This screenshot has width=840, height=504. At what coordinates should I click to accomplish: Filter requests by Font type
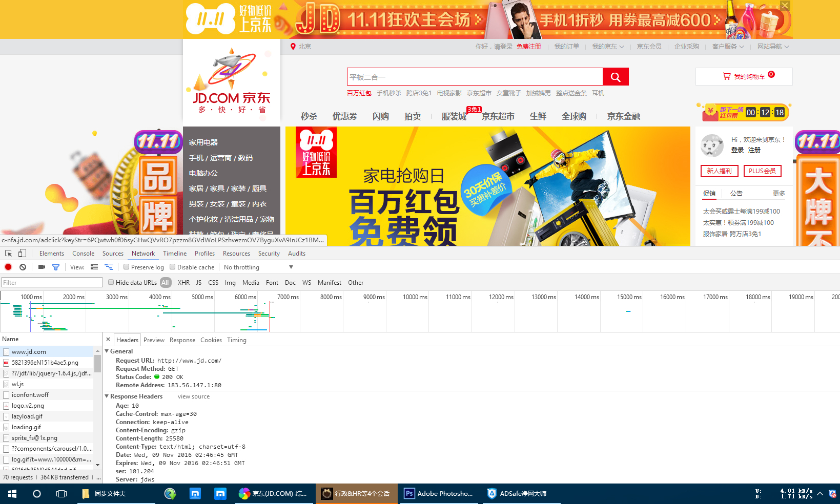(x=272, y=282)
